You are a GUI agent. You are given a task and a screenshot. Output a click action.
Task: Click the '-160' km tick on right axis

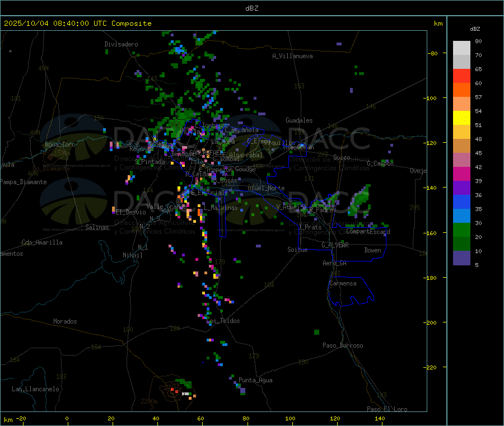point(431,233)
